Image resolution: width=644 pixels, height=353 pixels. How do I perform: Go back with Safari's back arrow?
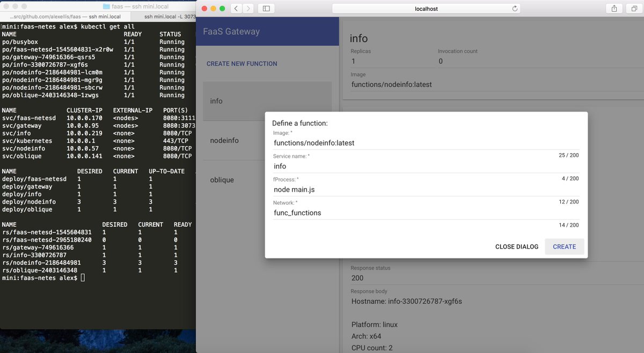[237, 9]
